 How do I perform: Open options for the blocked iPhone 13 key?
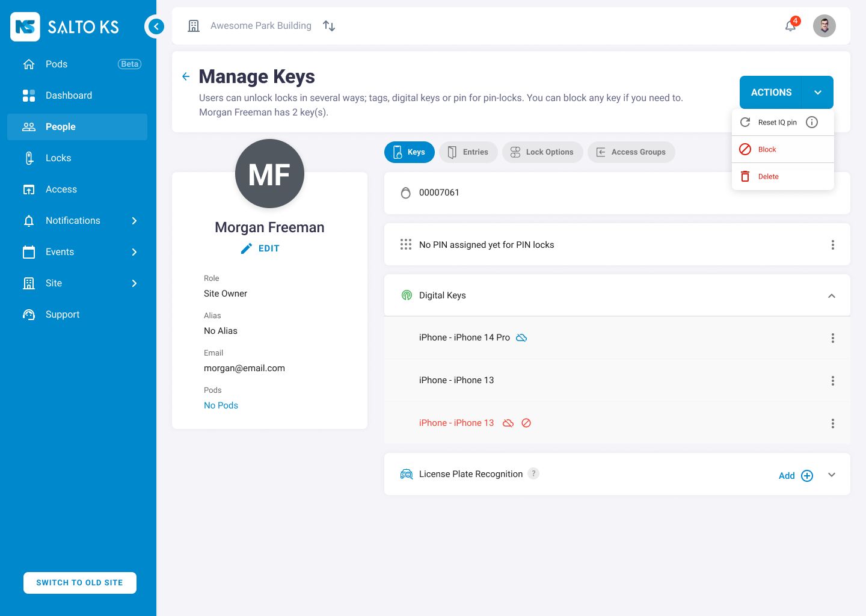click(x=832, y=423)
